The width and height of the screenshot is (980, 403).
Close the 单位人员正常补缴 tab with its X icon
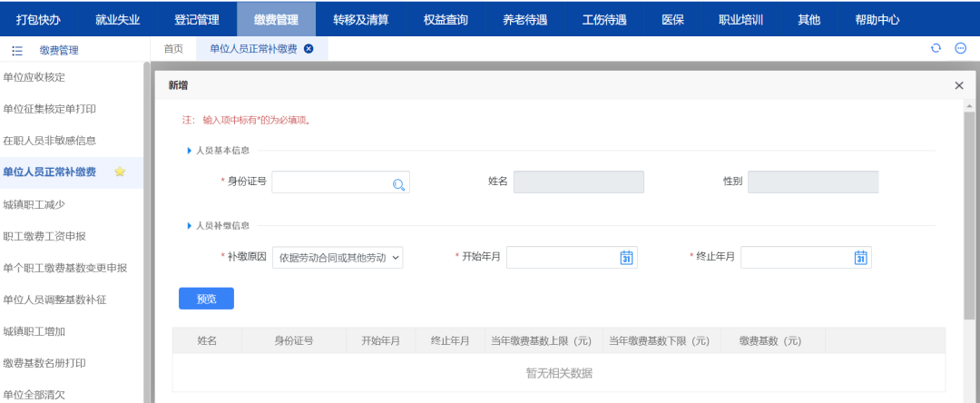click(309, 49)
